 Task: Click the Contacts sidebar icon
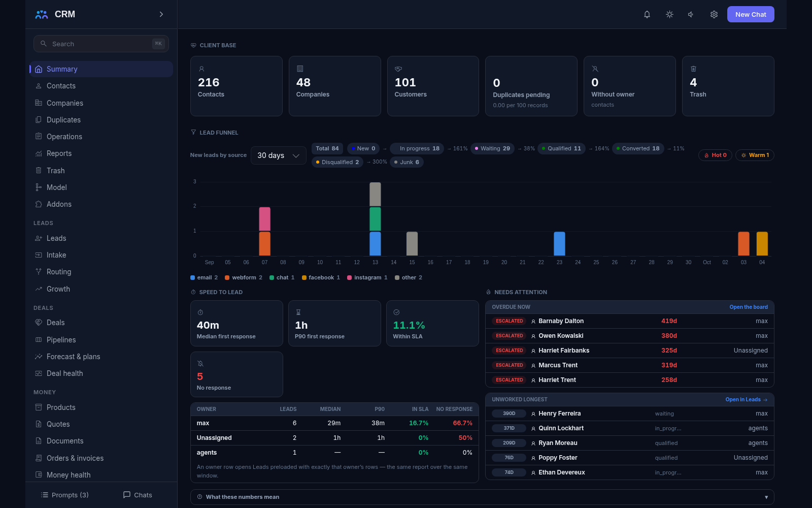(x=39, y=86)
